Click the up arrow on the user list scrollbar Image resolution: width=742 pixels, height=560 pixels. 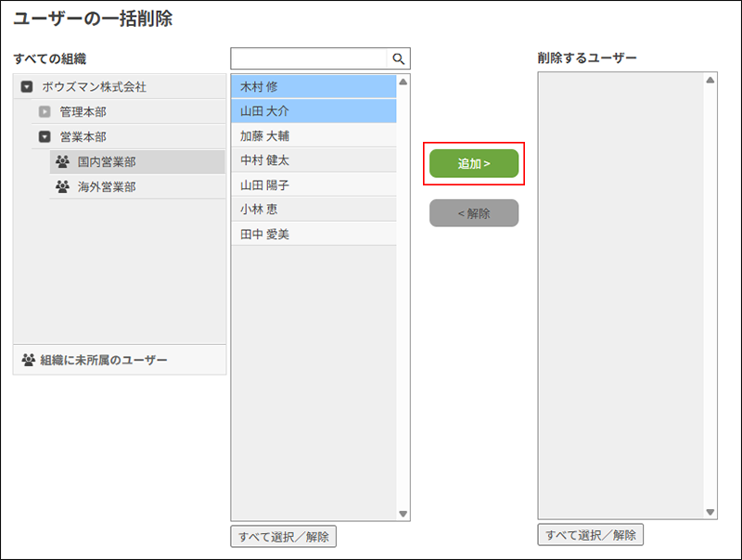pyautogui.click(x=401, y=83)
